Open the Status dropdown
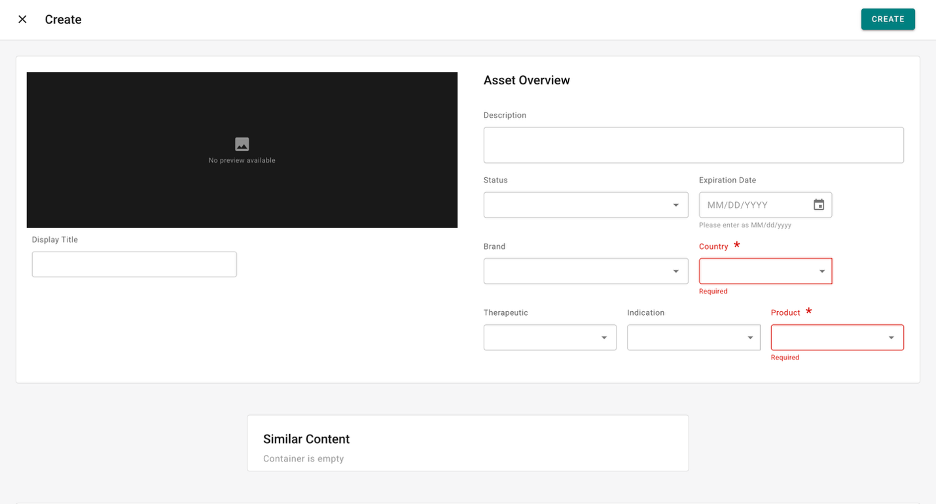The image size is (936, 504). point(586,205)
